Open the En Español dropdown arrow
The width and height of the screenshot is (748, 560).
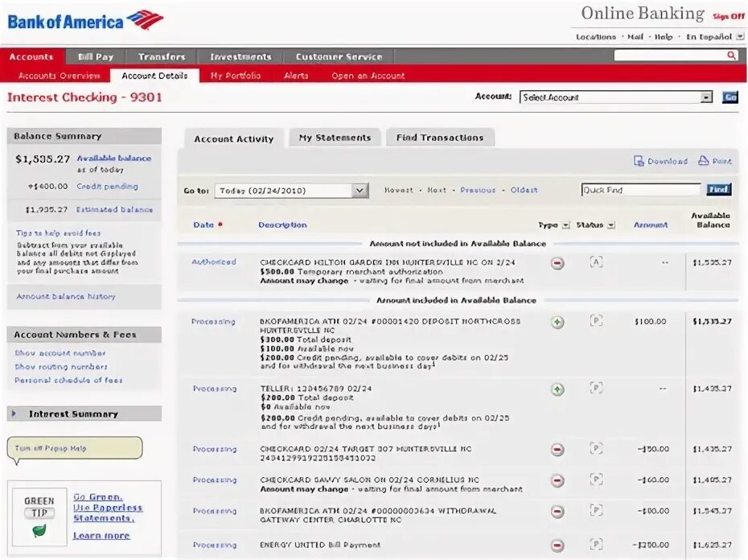(740, 37)
